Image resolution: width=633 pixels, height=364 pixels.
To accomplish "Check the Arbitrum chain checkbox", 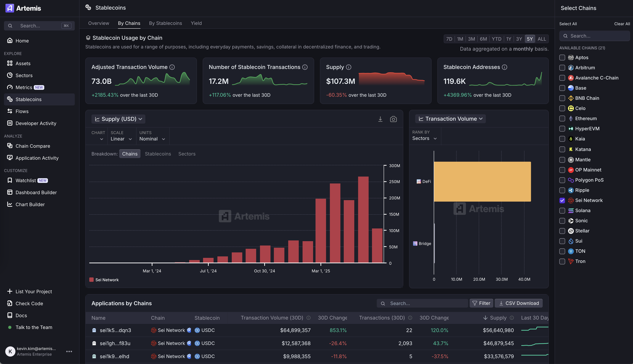I will (562, 68).
